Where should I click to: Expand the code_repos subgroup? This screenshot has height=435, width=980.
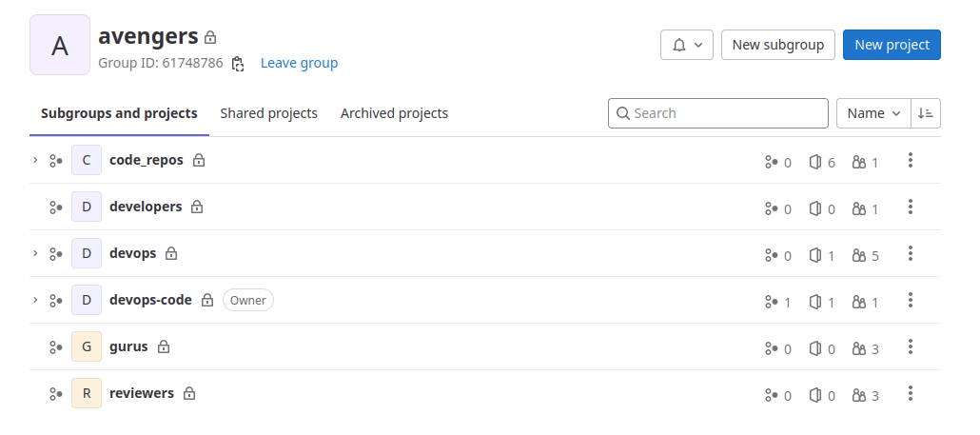[x=35, y=160]
